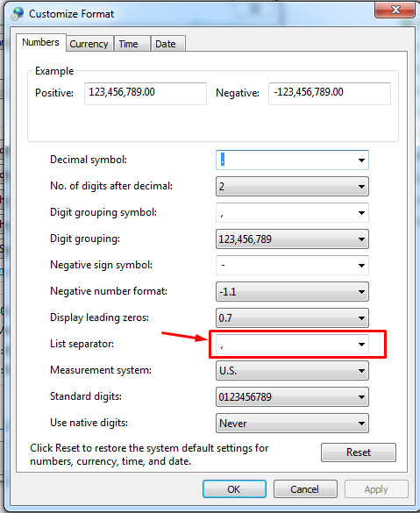The height and width of the screenshot is (513, 420).
Task: Confirm with the OK button
Action: tap(234, 489)
